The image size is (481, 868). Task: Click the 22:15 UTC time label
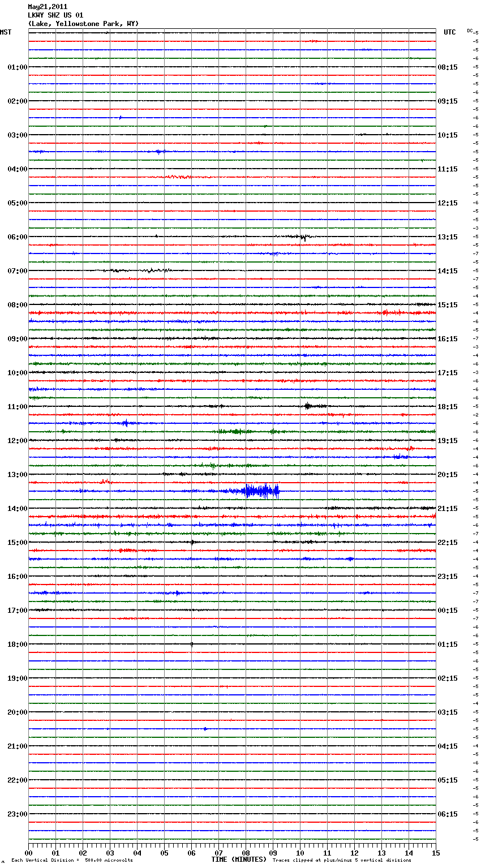pyautogui.click(x=448, y=543)
